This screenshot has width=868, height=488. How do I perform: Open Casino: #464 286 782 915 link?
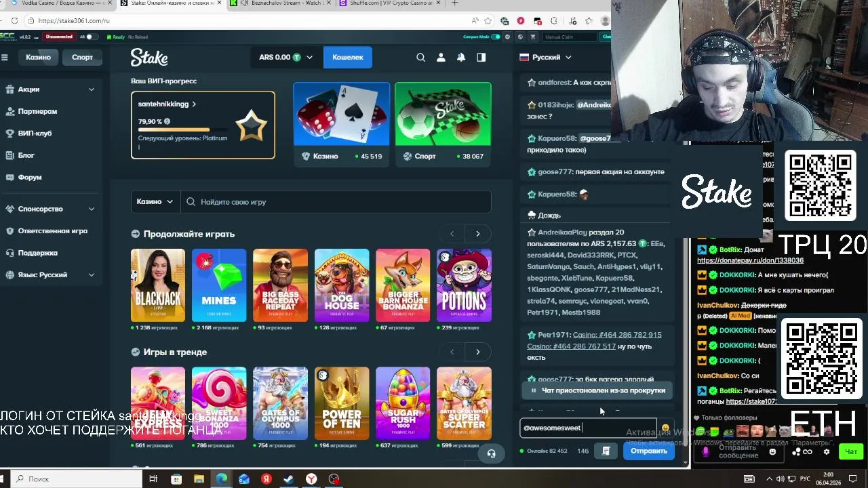617,335
